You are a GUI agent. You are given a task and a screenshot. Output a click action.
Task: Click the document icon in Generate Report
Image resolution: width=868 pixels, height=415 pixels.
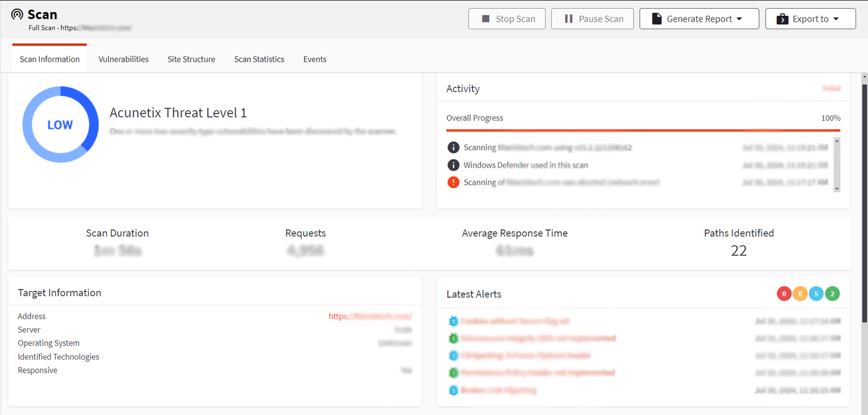[x=656, y=19]
